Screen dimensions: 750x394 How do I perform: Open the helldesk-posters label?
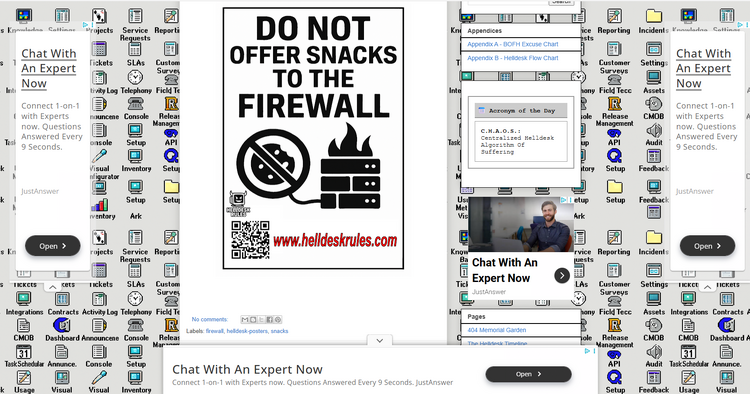click(247, 331)
